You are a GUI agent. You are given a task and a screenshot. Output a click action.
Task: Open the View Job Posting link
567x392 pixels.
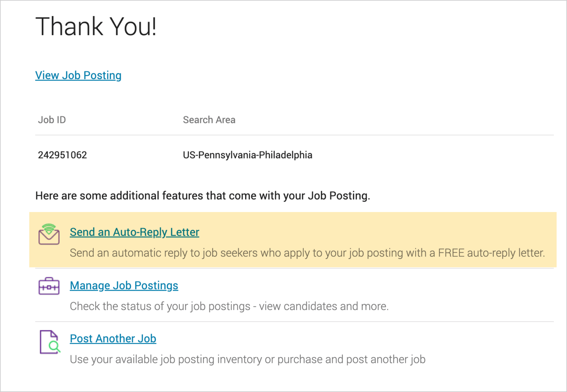pos(78,75)
